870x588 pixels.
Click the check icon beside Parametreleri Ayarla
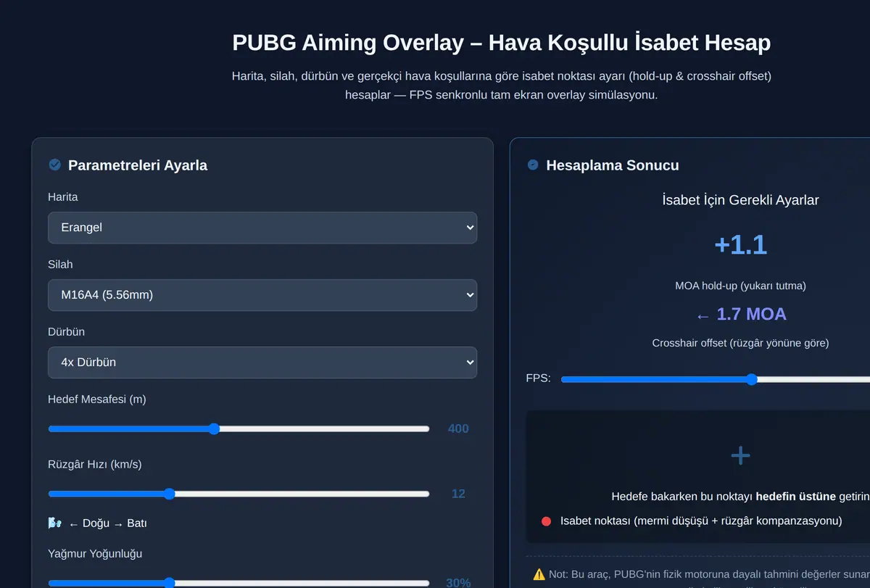54,165
